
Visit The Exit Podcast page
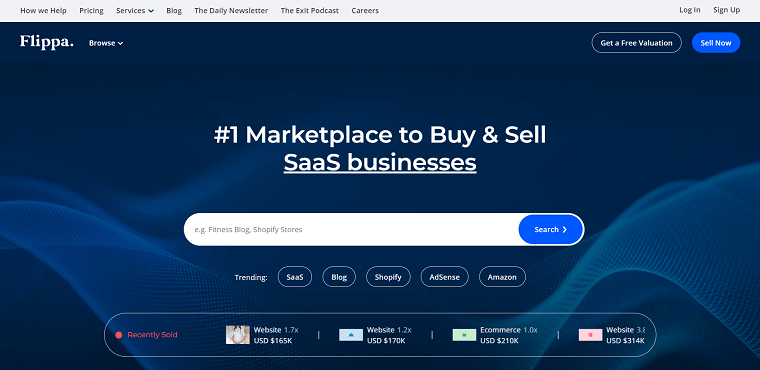(310, 10)
